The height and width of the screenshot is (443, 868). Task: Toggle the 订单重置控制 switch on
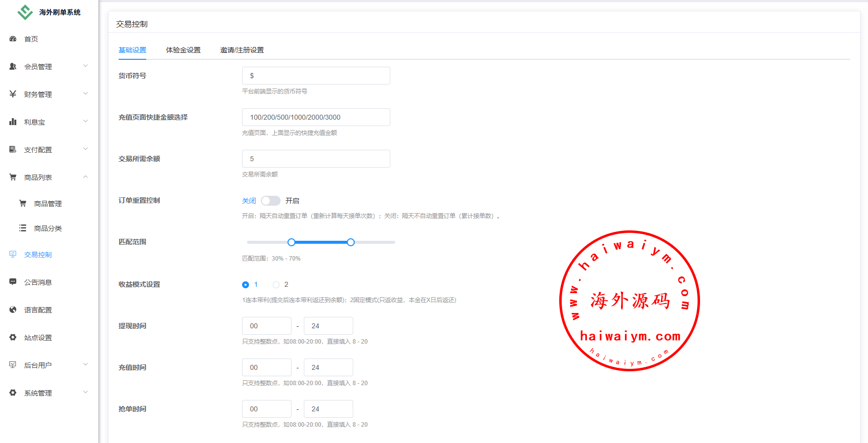270,201
